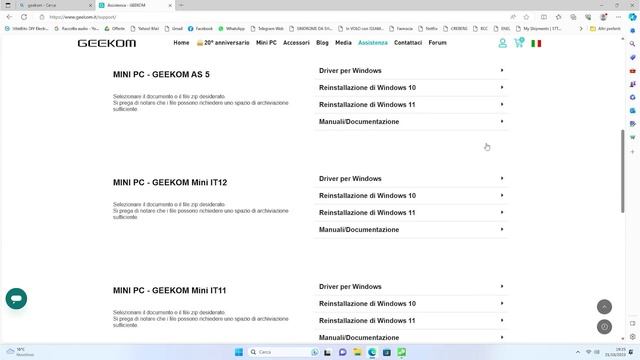This screenshot has width=640, height=360.
Task: Go to the Blog page
Action: tap(322, 42)
